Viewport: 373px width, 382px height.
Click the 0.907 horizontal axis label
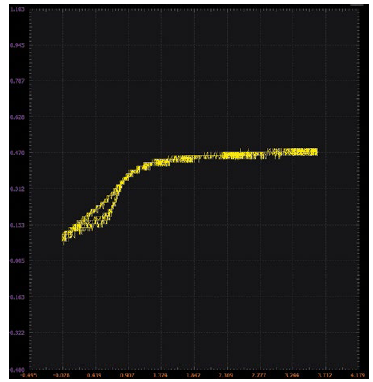pyautogui.click(x=128, y=375)
